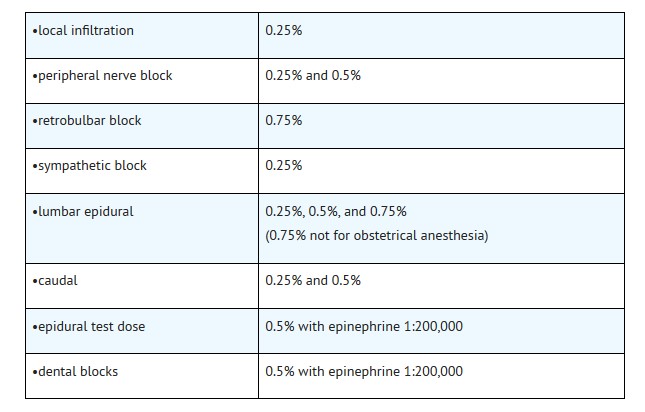This screenshot has width=645, height=412.
Task: Click the "epidural test dose" row label
Action: pyautogui.click(x=92, y=327)
